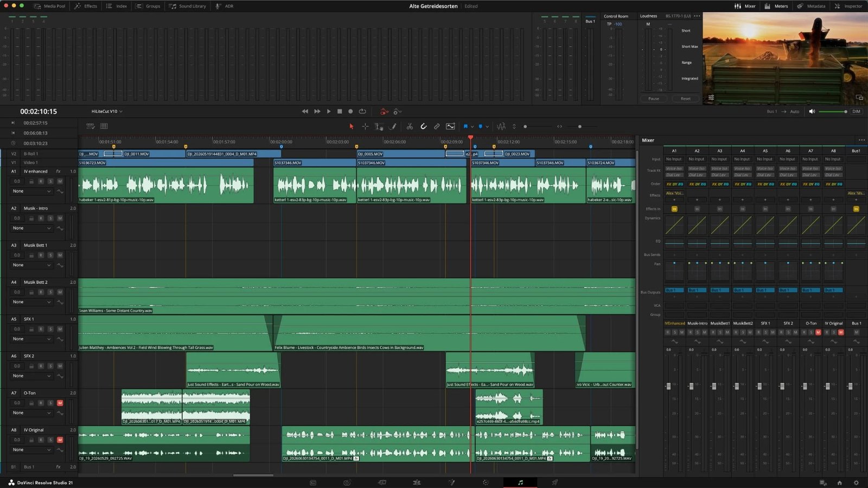Toggle the Link Selection chain icon

437,126
